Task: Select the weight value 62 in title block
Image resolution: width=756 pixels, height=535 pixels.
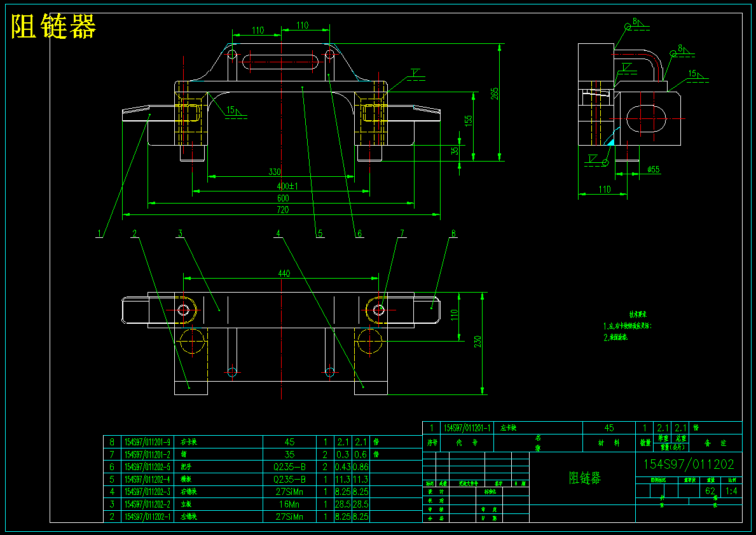Action: (710, 491)
